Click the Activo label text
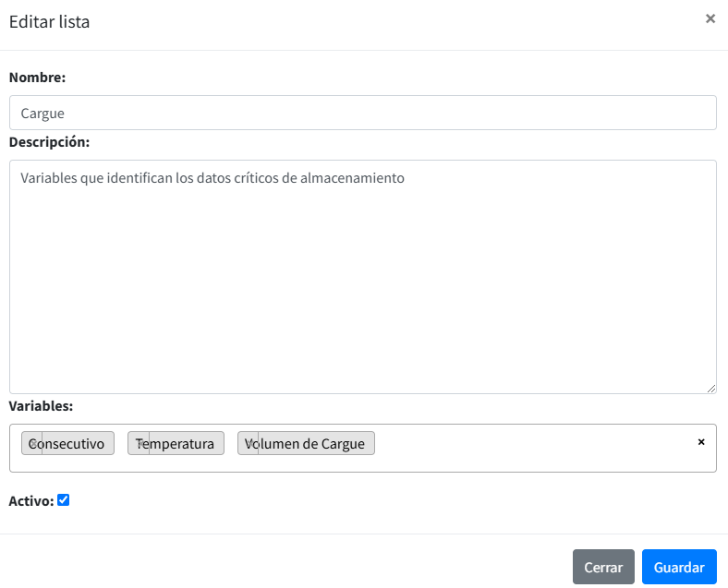This screenshot has height=588, width=728. coord(30,501)
